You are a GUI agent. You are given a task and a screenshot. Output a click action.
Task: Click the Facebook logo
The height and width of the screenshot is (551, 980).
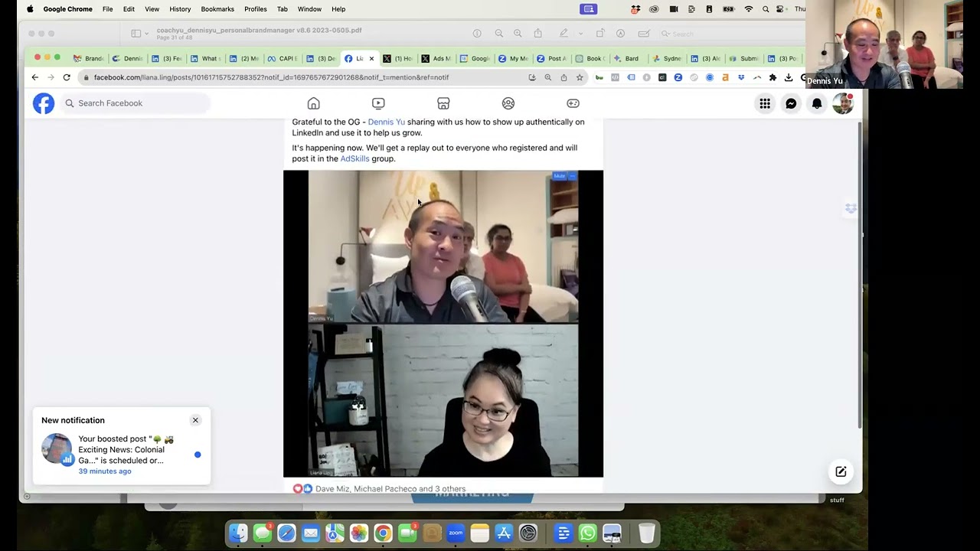pyautogui.click(x=44, y=103)
